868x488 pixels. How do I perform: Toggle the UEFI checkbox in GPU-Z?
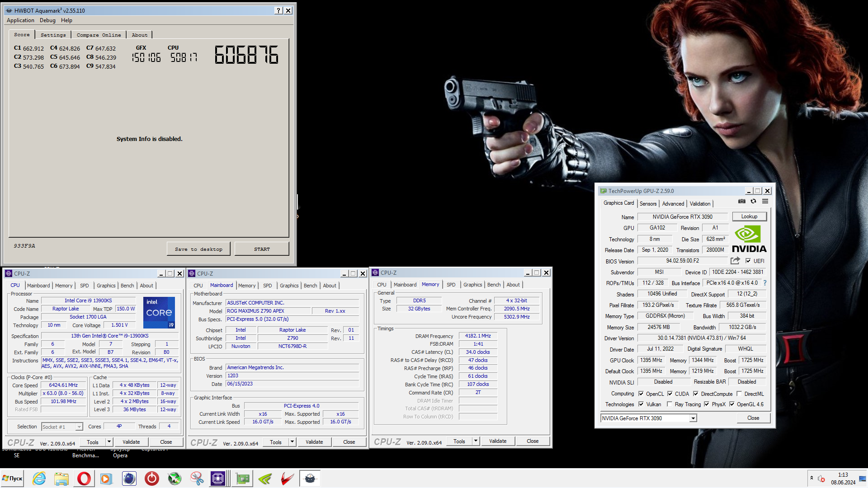(748, 261)
